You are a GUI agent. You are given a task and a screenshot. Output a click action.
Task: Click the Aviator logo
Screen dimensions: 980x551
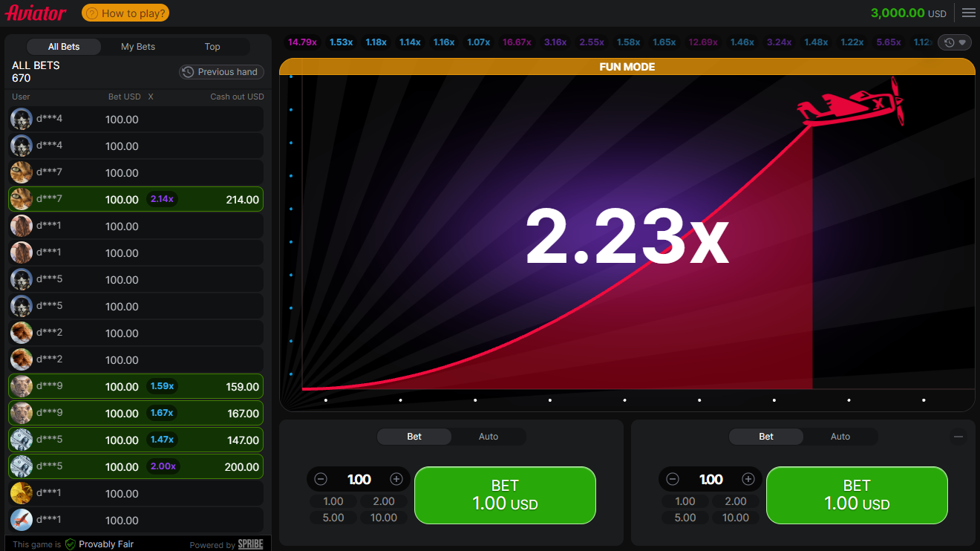click(x=36, y=13)
